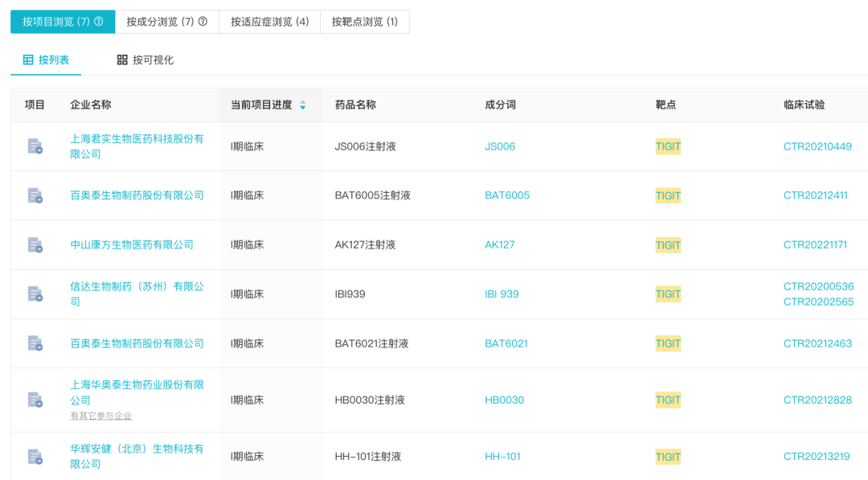Click the 成分词 column header

click(500, 105)
